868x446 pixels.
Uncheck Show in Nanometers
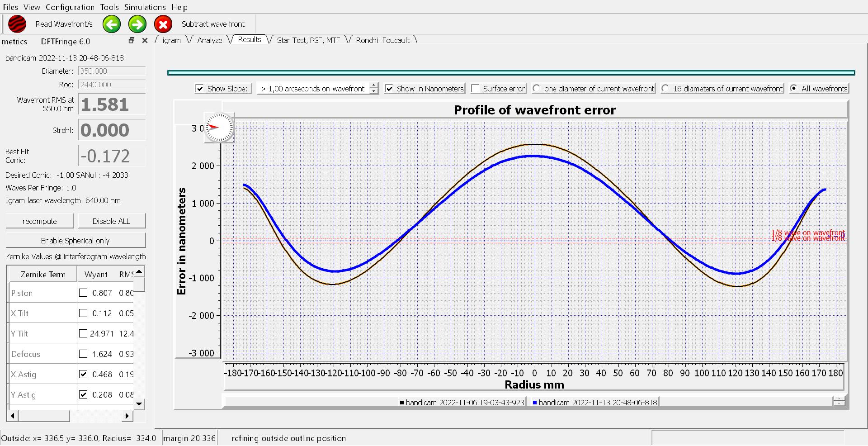pos(389,89)
